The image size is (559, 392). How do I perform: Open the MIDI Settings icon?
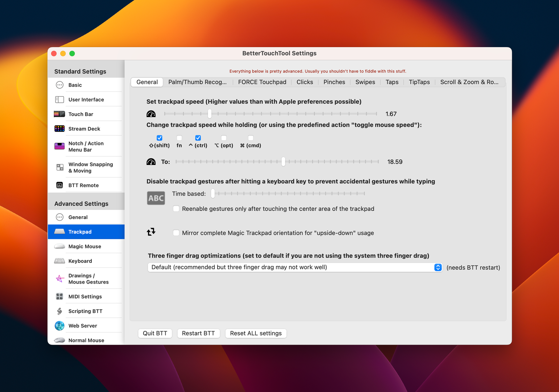(x=60, y=297)
